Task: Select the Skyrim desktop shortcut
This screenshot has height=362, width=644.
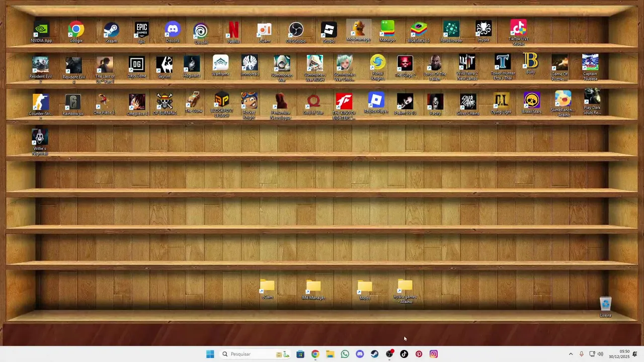Action: [x=164, y=68]
